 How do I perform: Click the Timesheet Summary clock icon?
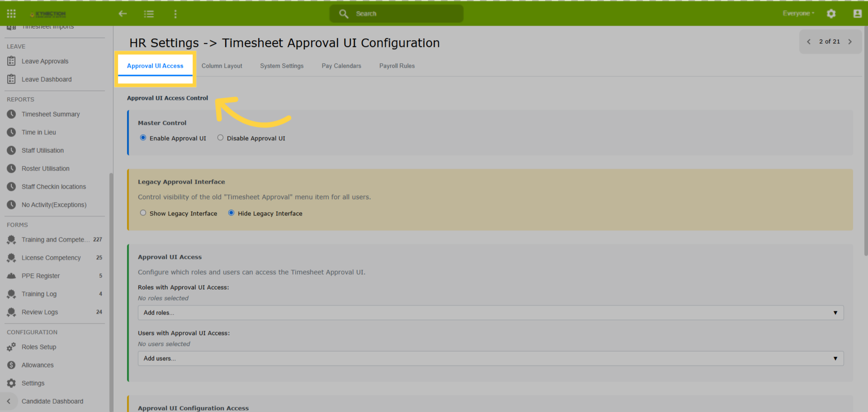[11, 114]
